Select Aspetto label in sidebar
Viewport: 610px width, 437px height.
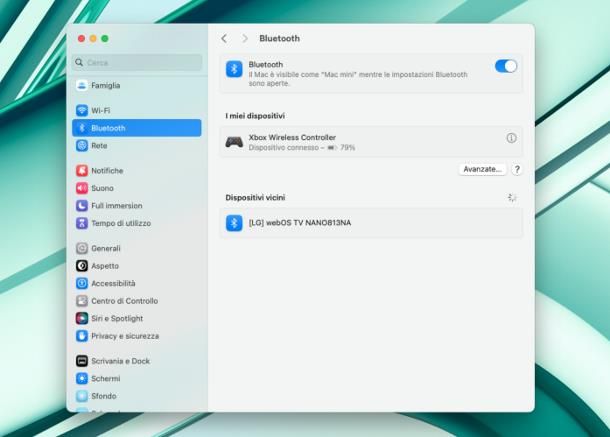pyautogui.click(x=105, y=266)
